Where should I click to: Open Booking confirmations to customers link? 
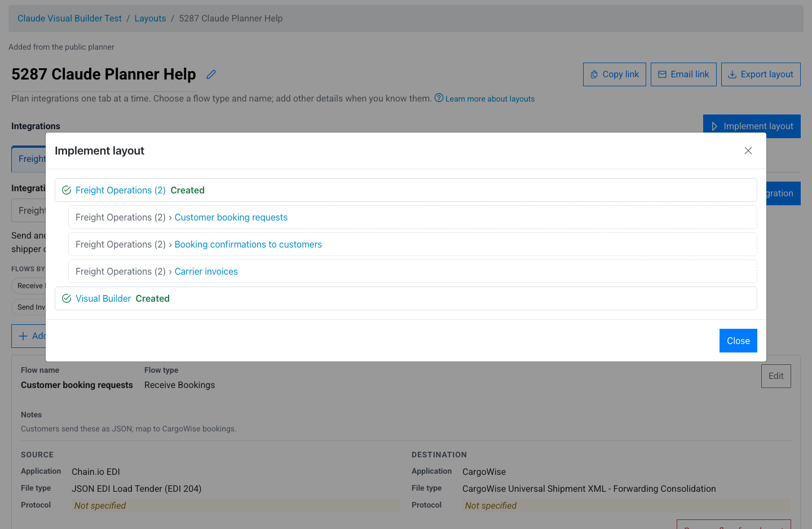point(248,244)
